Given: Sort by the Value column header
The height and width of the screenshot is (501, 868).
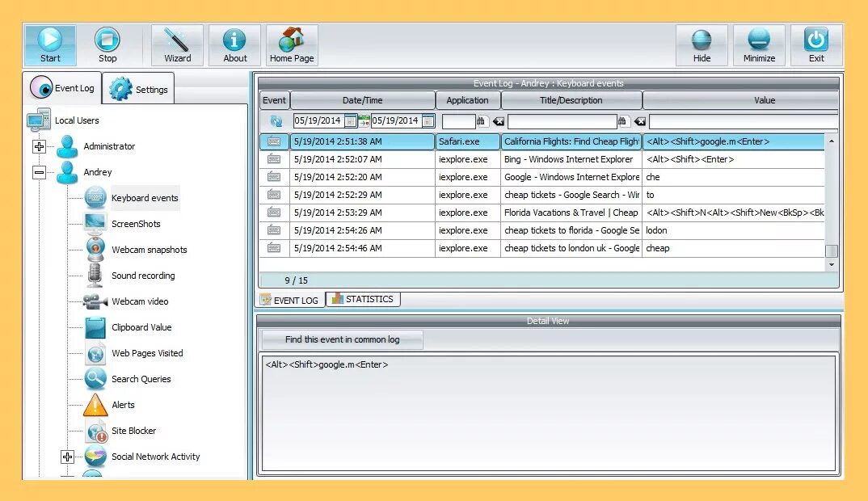Looking at the screenshot, I should pyautogui.click(x=740, y=100).
